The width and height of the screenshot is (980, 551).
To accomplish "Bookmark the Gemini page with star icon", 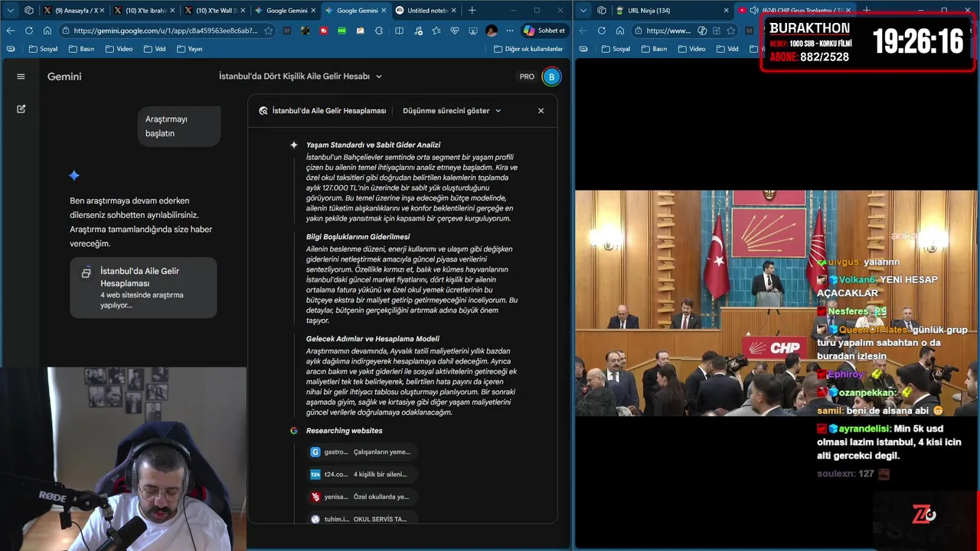I will point(268,31).
